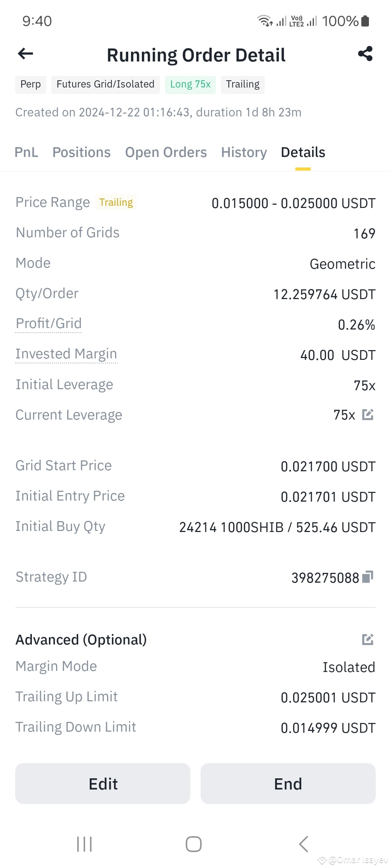The width and height of the screenshot is (391, 868).
Task: Tap the Android back chevron
Action: coord(303,844)
